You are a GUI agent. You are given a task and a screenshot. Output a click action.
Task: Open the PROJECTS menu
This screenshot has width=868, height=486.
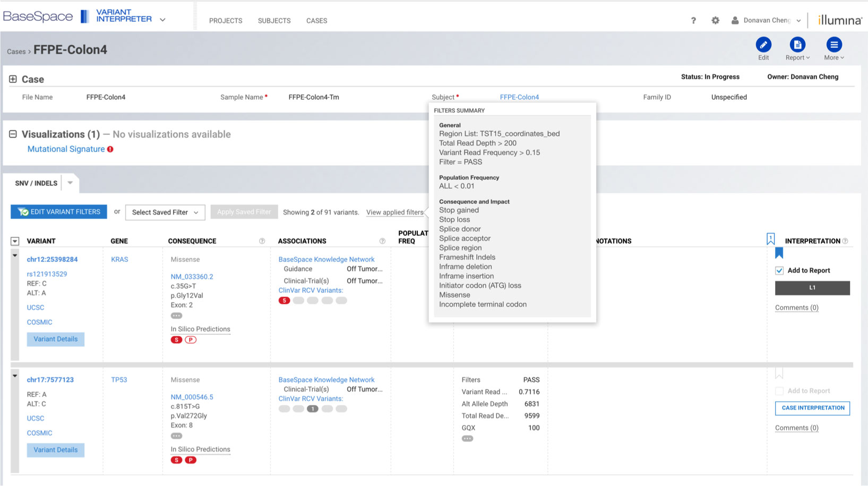click(x=226, y=21)
